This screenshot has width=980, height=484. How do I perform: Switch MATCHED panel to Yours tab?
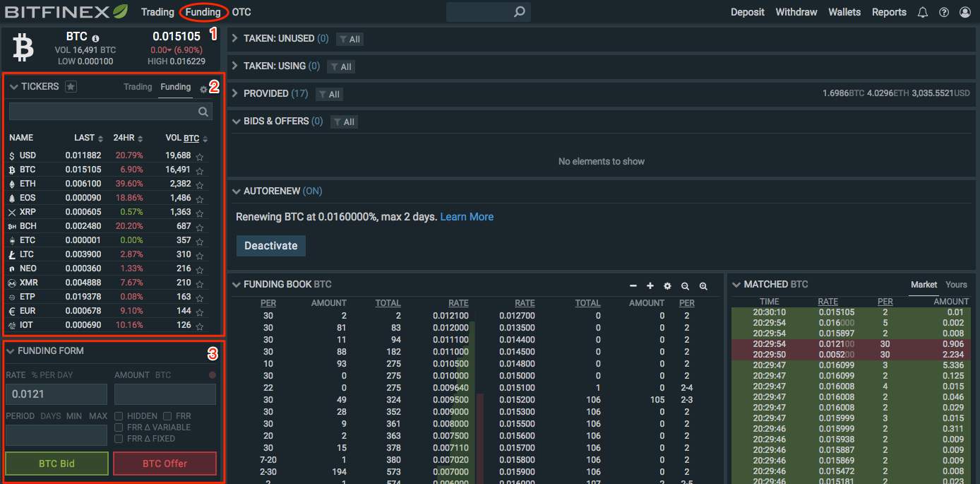(956, 284)
